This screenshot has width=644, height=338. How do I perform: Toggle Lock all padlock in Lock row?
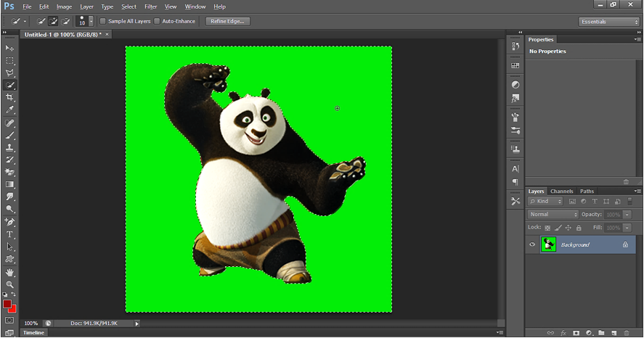pos(579,228)
